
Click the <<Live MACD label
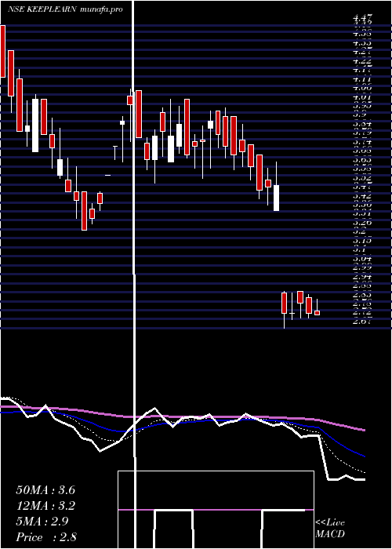pos(330,529)
